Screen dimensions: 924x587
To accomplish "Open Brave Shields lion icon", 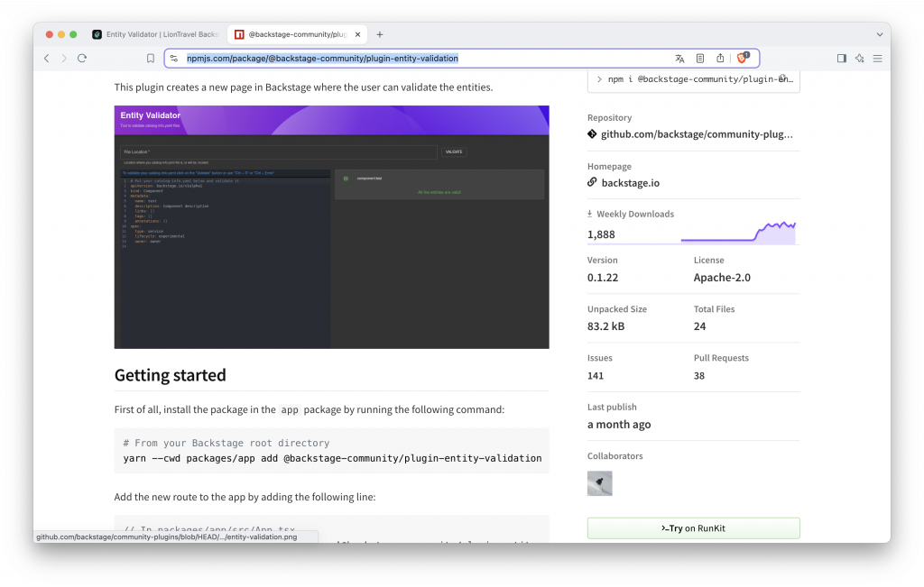I will [743, 58].
